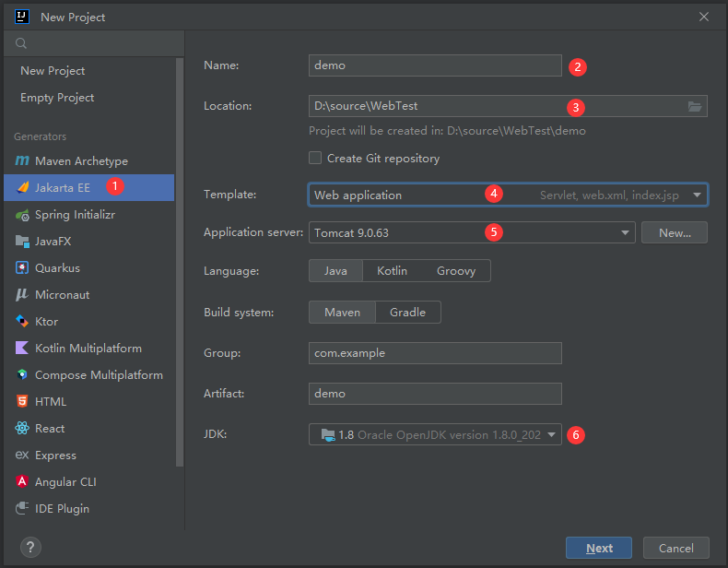Click the HTML5 shield icon
The width and height of the screenshot is (728, 568).
(x=22, y=401)
